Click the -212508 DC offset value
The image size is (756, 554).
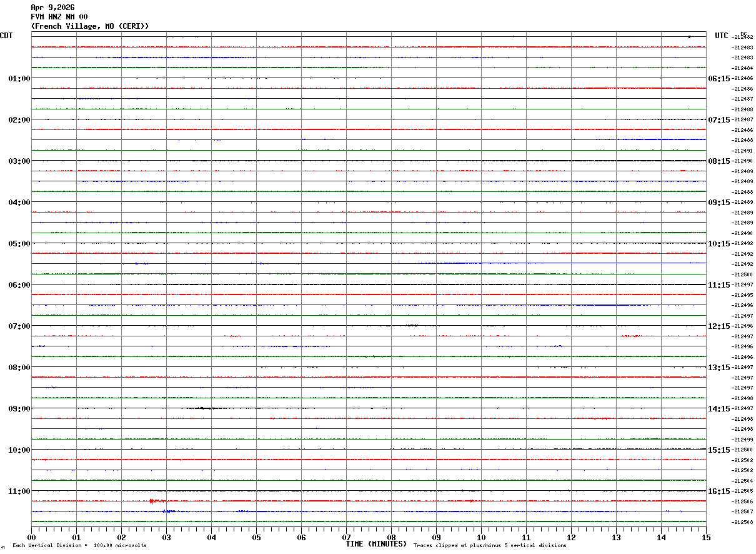744,522
